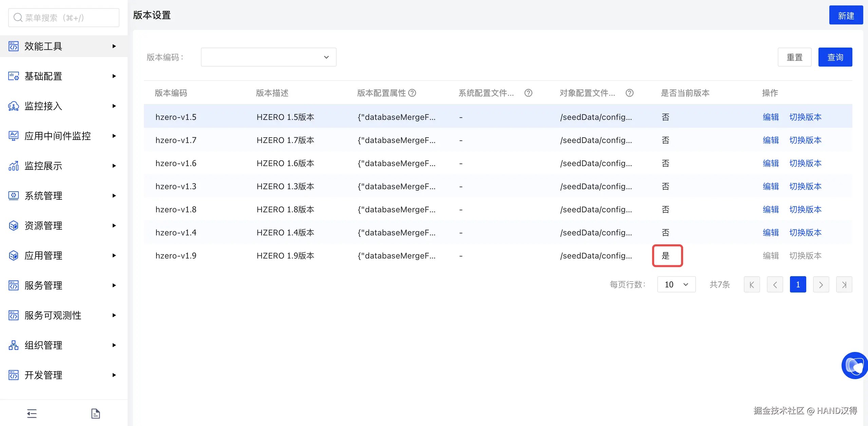The width and height of the screenshot is (868, 426).
Task: Open the 服务管理 menu item
Action: pos(43,285)
